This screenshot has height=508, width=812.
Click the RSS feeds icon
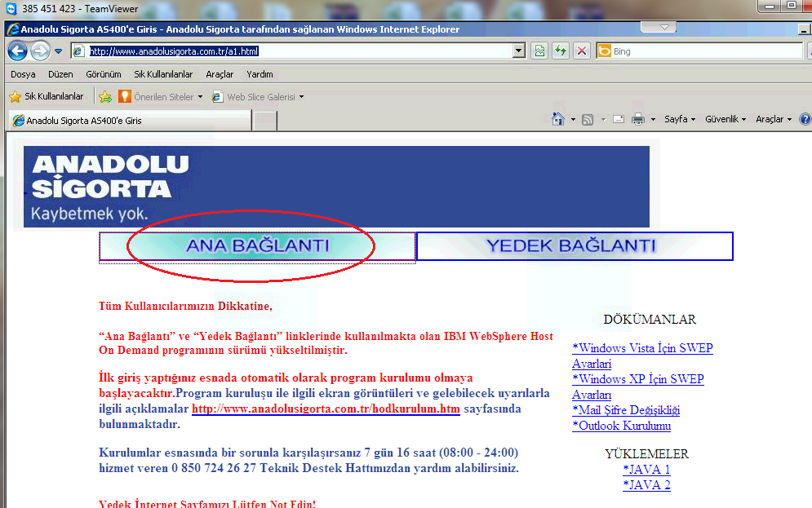(587, 119)
